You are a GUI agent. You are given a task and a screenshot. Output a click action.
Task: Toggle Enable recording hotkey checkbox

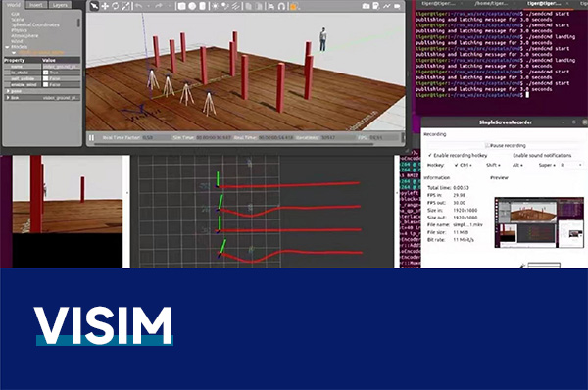[430, 155]
